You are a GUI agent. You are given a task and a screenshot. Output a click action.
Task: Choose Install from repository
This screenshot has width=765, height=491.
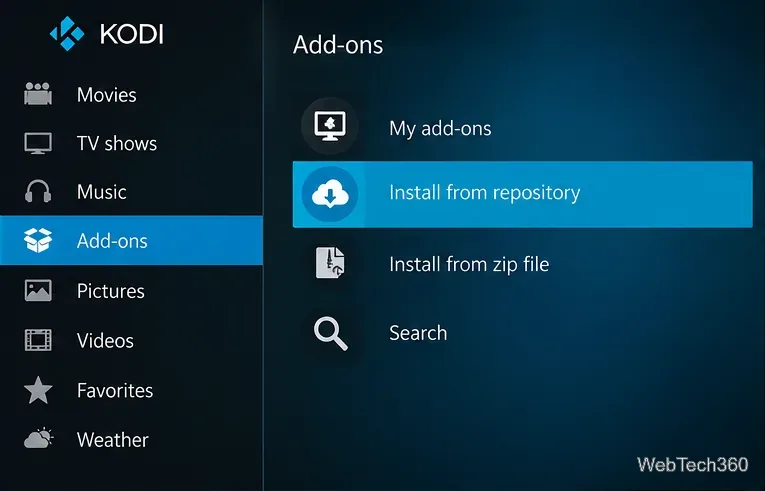tap(523, 194)
